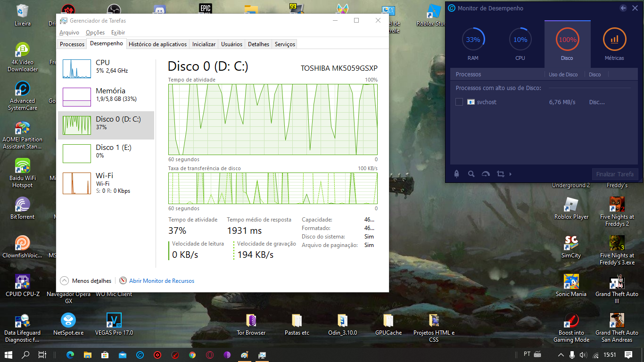
Task: Expand arrow beside the crop icon
Action: click(x=511, y=174)
